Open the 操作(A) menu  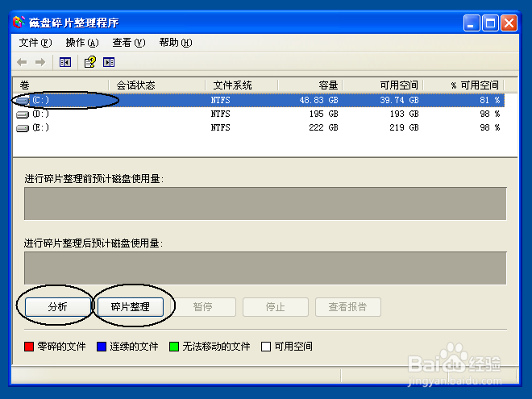pyautogui.click(x=82, y=43)
